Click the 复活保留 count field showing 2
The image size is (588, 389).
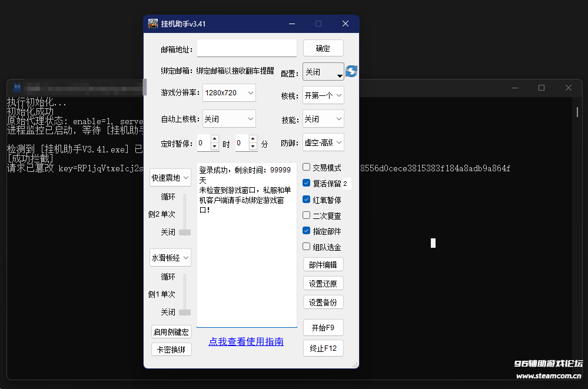click(x=347, y=184)
